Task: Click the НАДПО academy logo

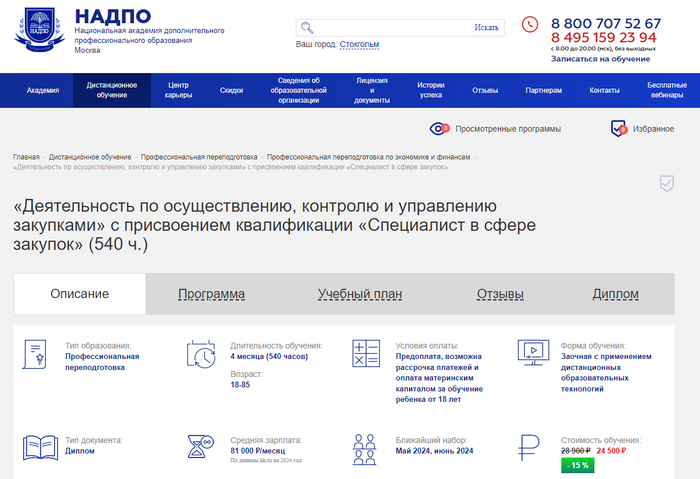Action: tap(38, 31)
